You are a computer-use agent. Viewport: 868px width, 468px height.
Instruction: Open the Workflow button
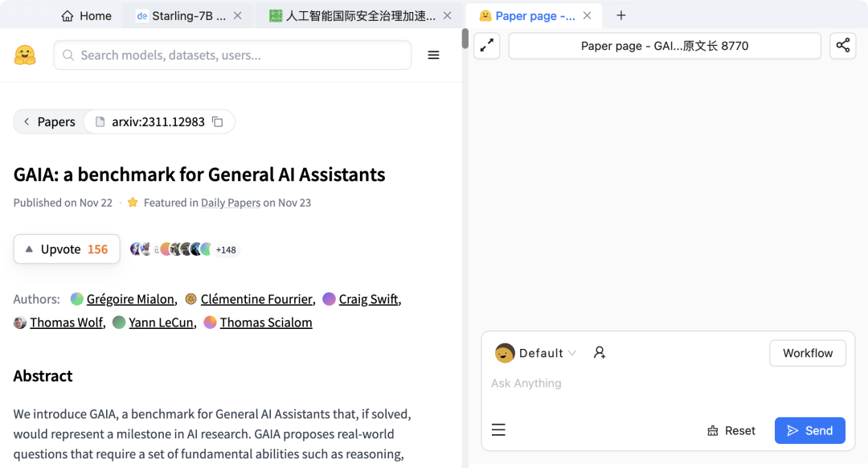807,353
